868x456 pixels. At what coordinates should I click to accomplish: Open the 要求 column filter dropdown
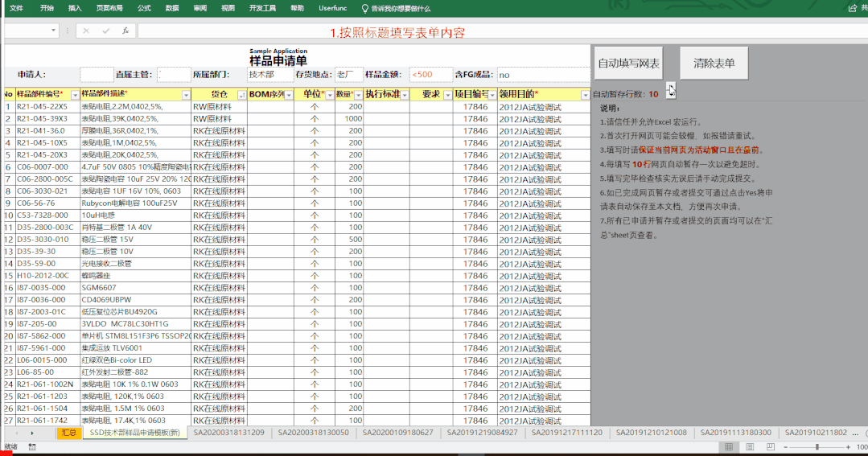click(x=448, y=95)
